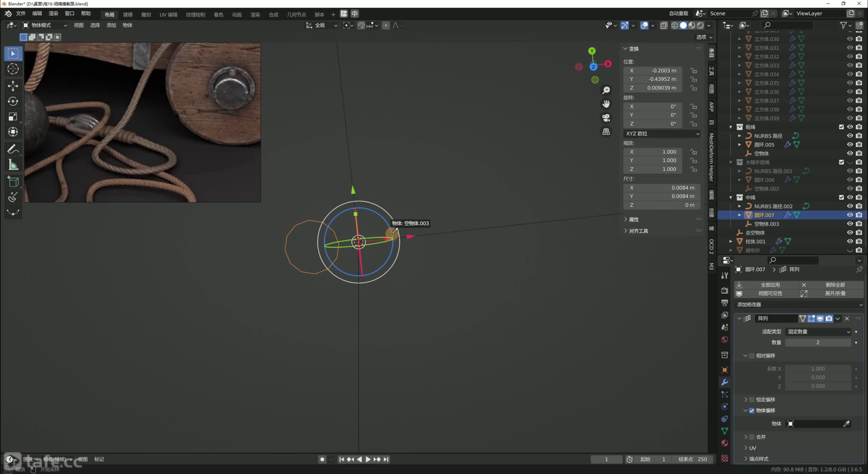Click the current frame number field
This screenshot has height=474, width=868.
[606, 459]
